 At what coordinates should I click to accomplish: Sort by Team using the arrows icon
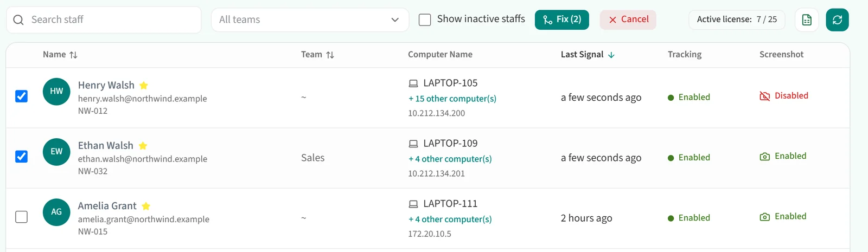[330, 55]
